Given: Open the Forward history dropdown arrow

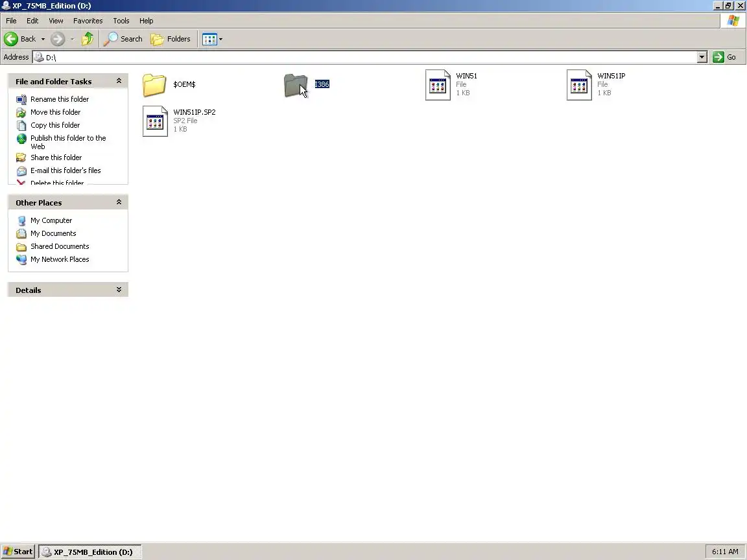Looking at the screenshot, I should click(x=73, y=39).
